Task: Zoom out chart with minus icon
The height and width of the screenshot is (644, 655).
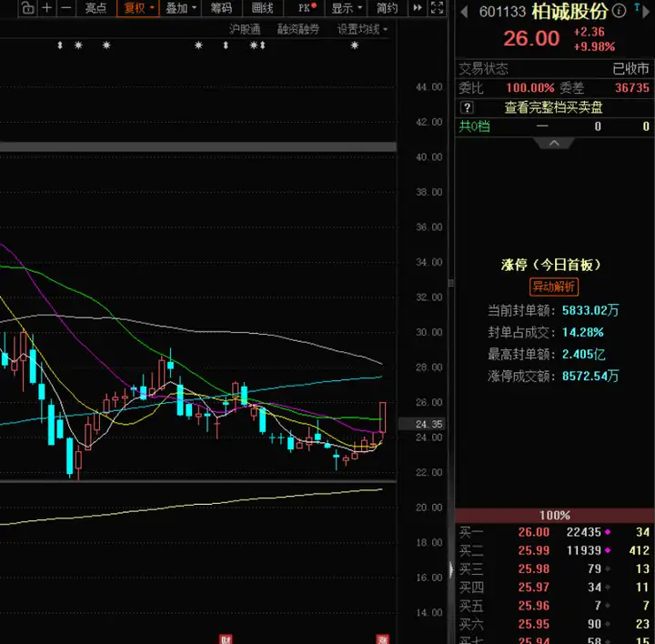Action: pyautogui.click(x=66, y=8)
